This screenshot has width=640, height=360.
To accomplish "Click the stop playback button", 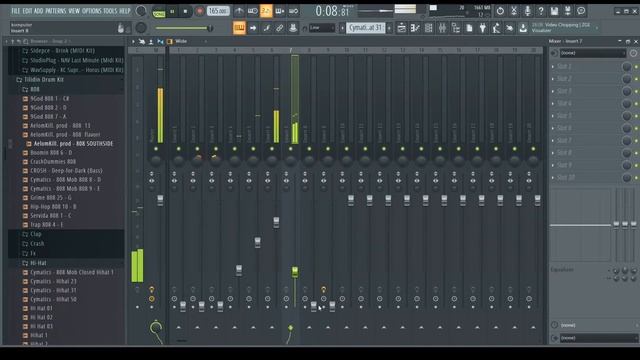I will [x=185, y=11].
